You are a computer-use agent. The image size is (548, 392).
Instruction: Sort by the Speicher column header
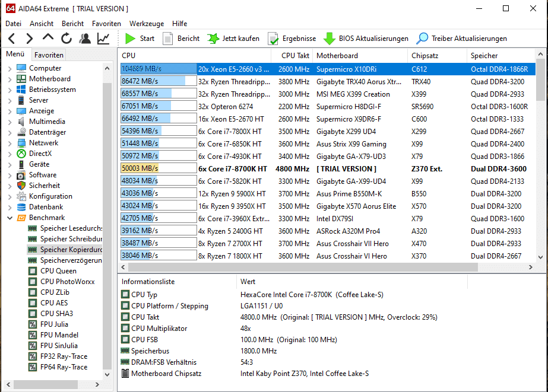(501, 56)
